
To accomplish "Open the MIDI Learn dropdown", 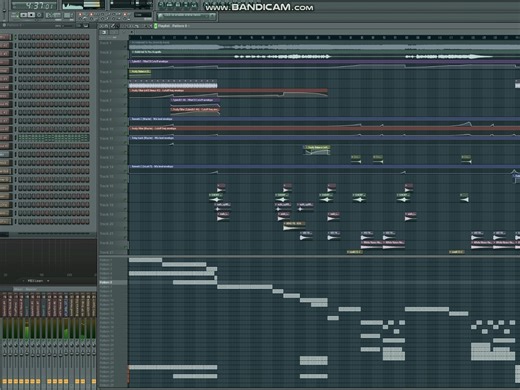I will 36,281.
